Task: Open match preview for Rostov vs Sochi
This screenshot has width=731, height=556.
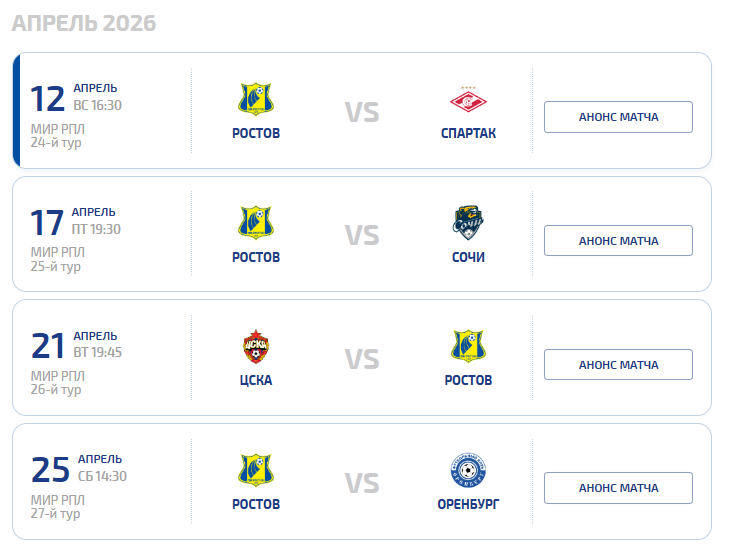Action: tap(618, 241)
